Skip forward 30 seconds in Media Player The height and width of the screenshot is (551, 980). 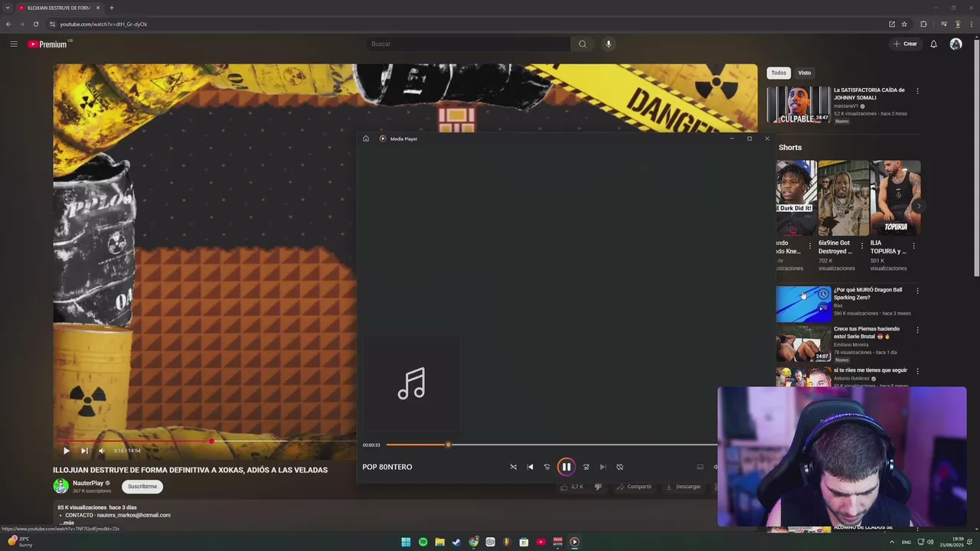tap(586, 467)
